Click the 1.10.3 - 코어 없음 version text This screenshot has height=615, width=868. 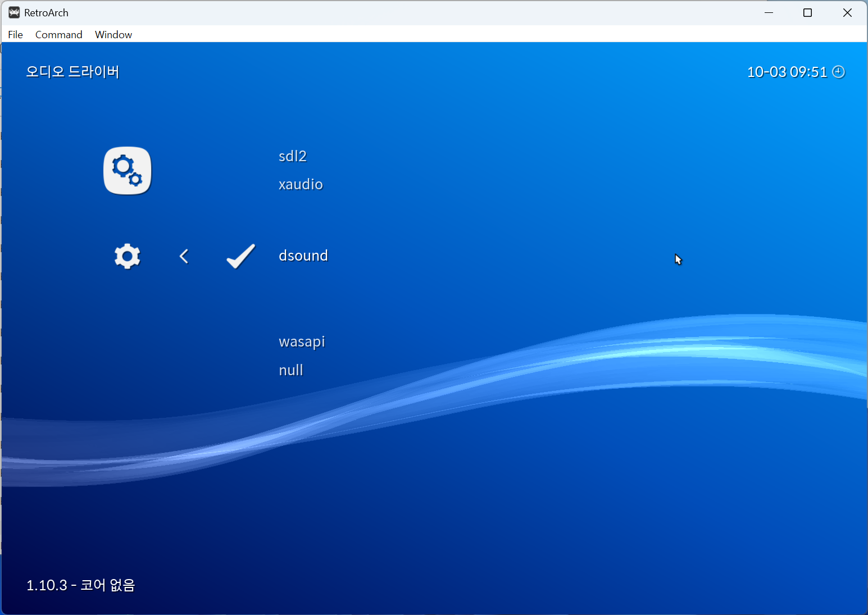(x=81, y=585)
